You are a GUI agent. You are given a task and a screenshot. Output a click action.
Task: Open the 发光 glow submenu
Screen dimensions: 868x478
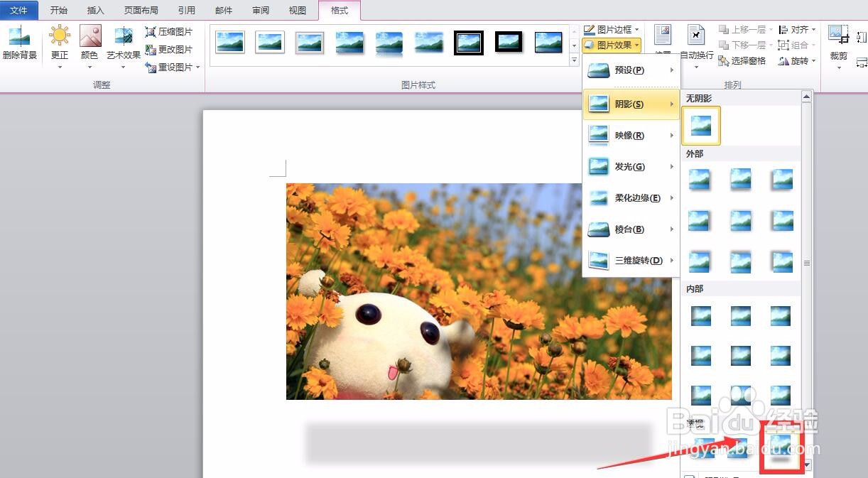[631, 167]
